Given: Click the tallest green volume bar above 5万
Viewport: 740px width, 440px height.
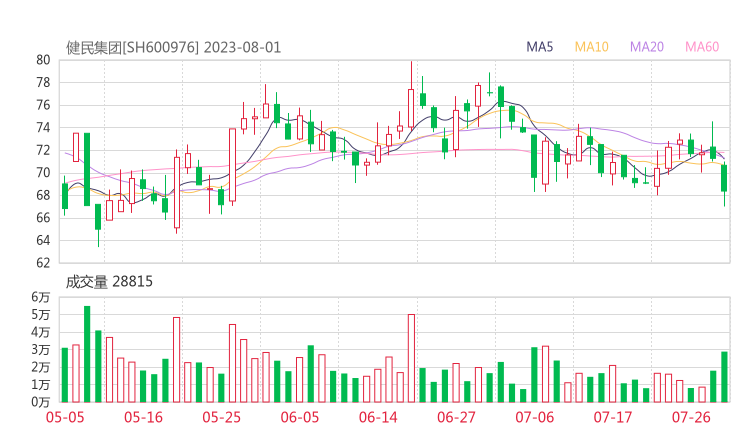Looking at the screenshot, I should click(87, 354).
